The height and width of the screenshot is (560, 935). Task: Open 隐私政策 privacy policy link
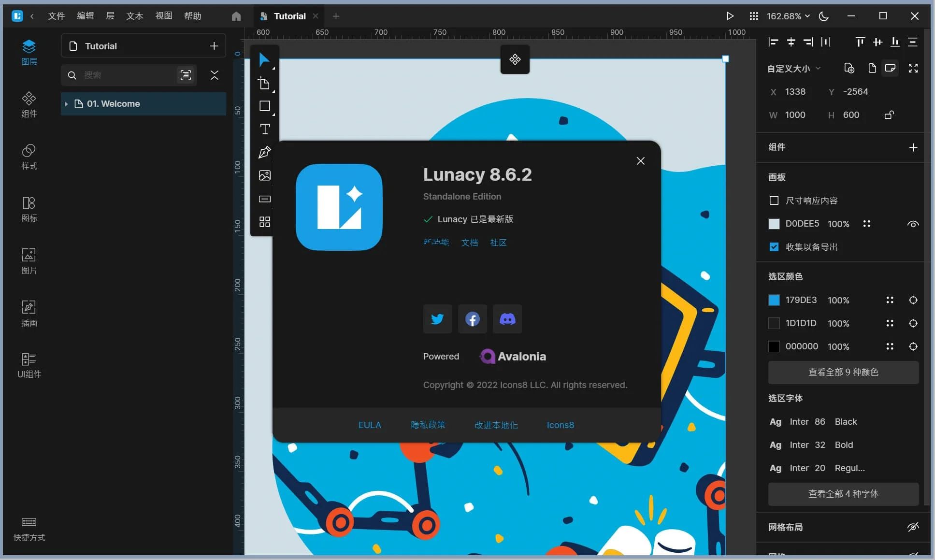[x=428, y=425]
